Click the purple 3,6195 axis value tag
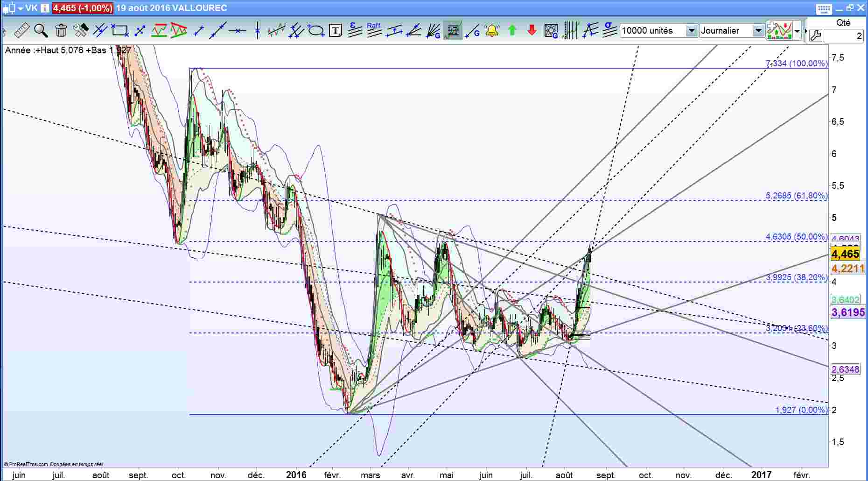This screenshot has height=481, width=868. (848, 312)
